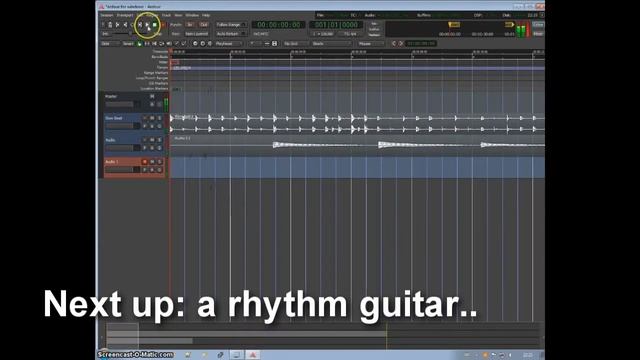Click the summary navigation bar at bottom

322,336
